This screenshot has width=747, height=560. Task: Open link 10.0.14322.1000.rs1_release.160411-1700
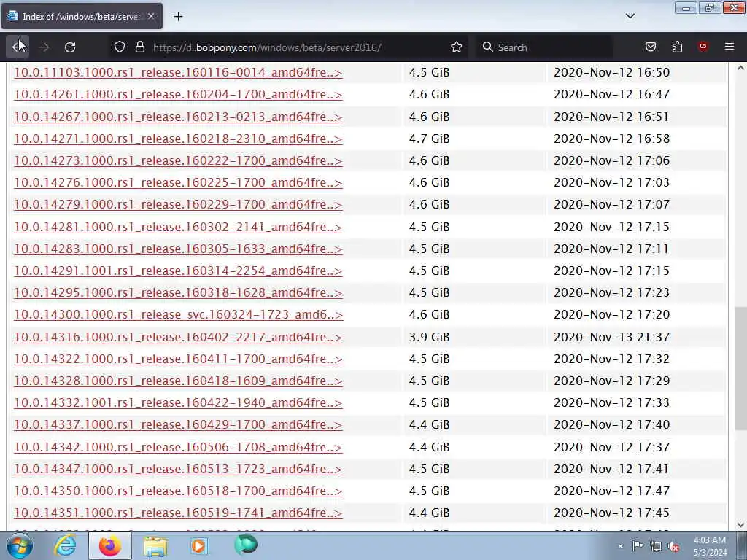178,359
